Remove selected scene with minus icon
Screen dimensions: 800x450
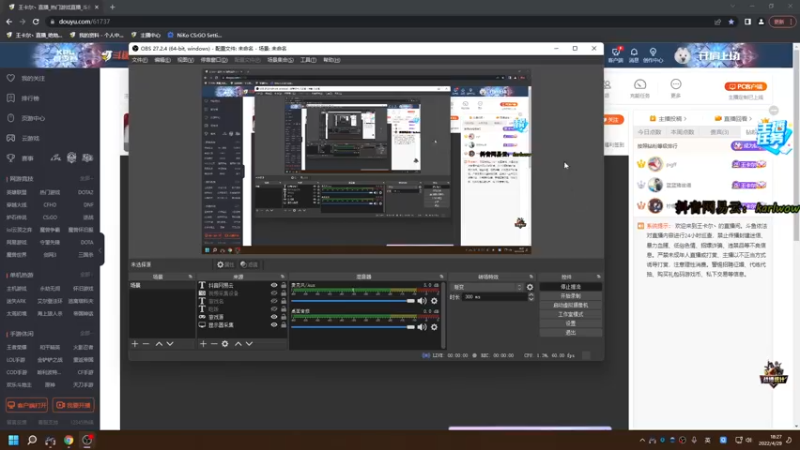pyautogui.click(x=146, y=344)
